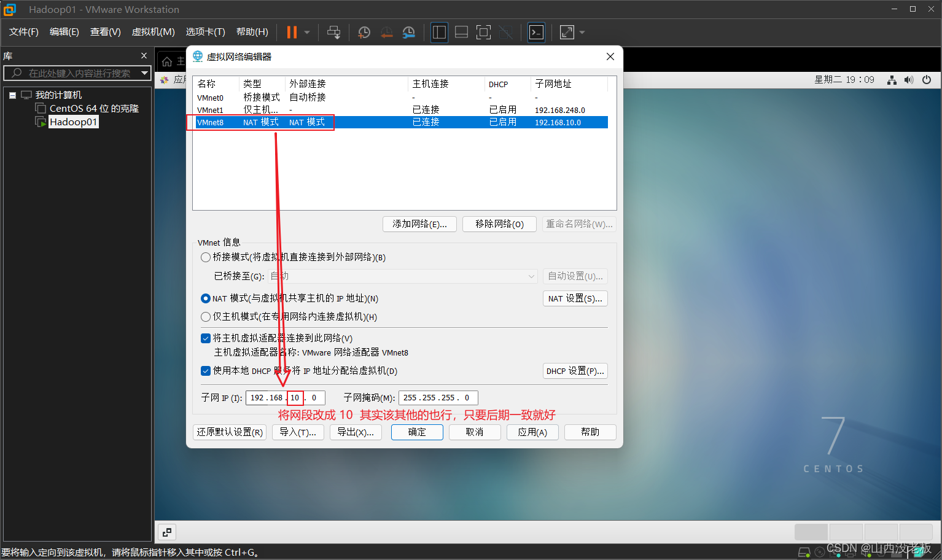Screen dimensions: 942x560
Task: Sort the list by 子网地址 column header
Action: pos(569,84)
